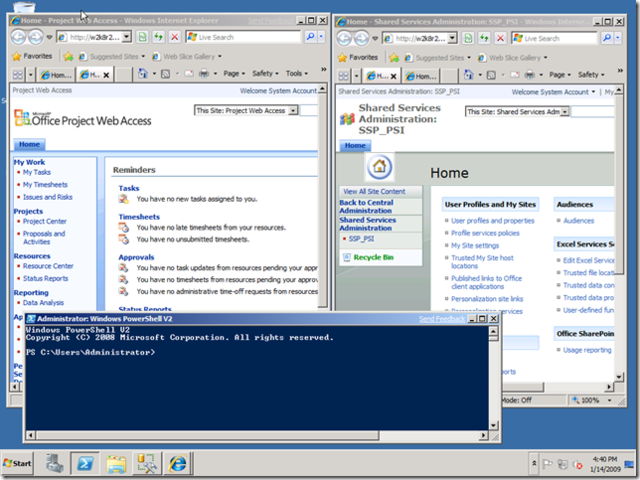Open My Timesheets link
Viewport: 640px width, 480px height.
[x=45, y=185]
